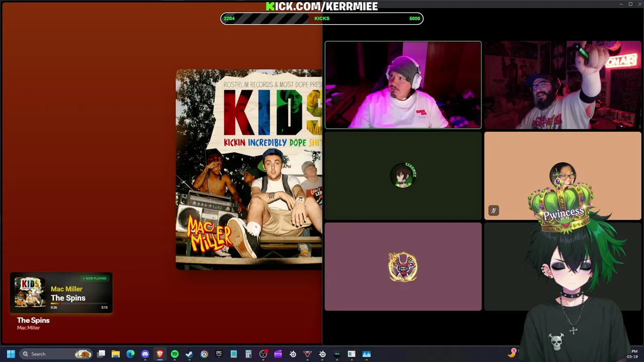The image size is (644, 362).
Task: Click the gold emblem avatar on the mauve tile
Action: point(403,266)
